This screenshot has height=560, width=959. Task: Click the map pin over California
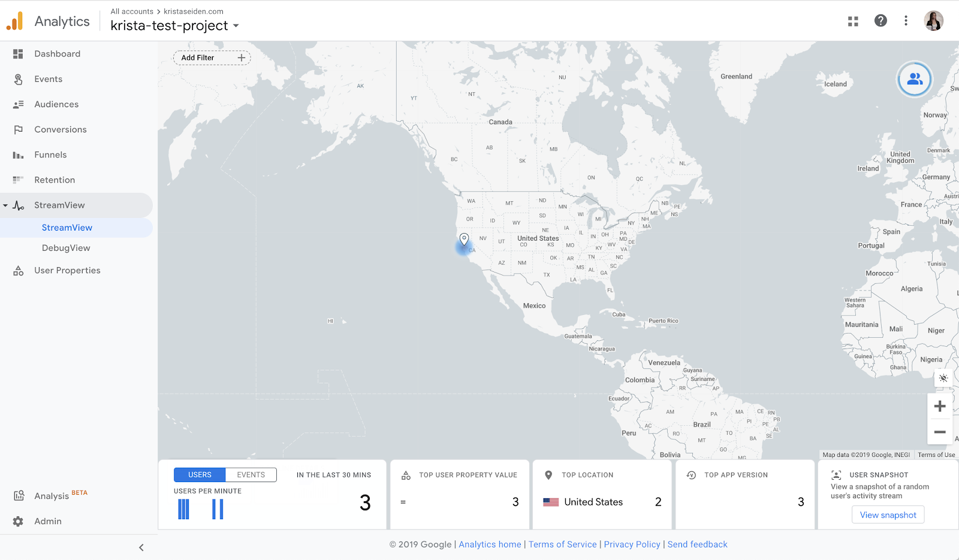[x=464, y=239]
